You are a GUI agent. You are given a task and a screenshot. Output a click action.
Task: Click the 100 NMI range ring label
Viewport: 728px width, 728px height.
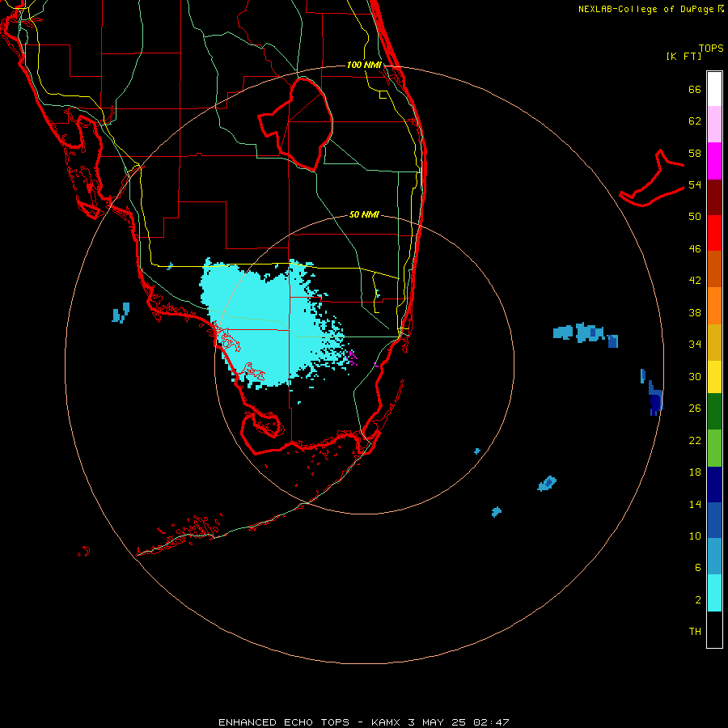364,65
